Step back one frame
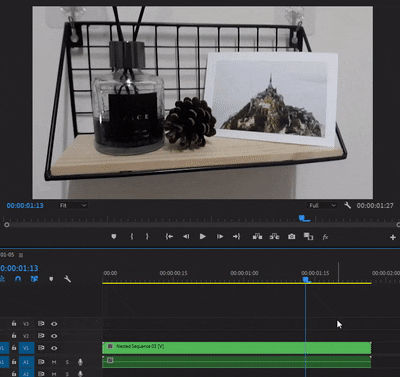The height and width of the screenshot is (377, 400). point(186,236)
